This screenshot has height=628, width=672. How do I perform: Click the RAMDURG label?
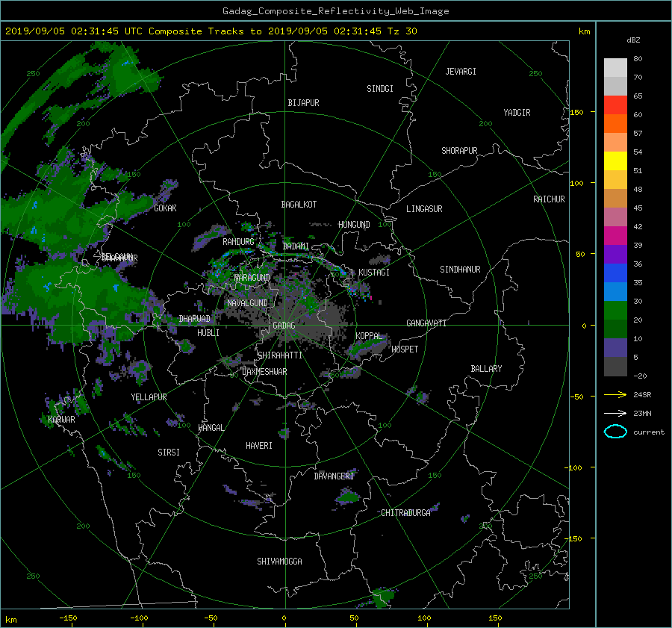pyautogui.click(x=238, y=242)
